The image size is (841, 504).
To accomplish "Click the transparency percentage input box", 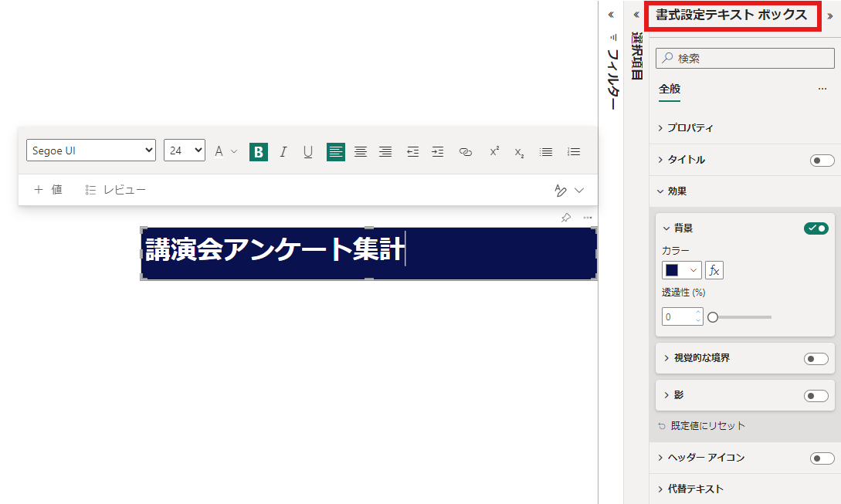I will pyautogui.click(x=682, y=317).
